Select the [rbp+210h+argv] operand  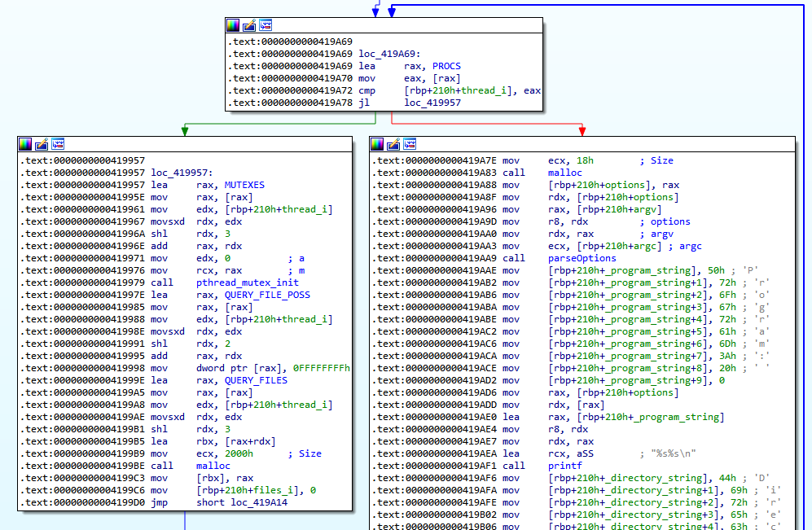(x=619, y=209)
